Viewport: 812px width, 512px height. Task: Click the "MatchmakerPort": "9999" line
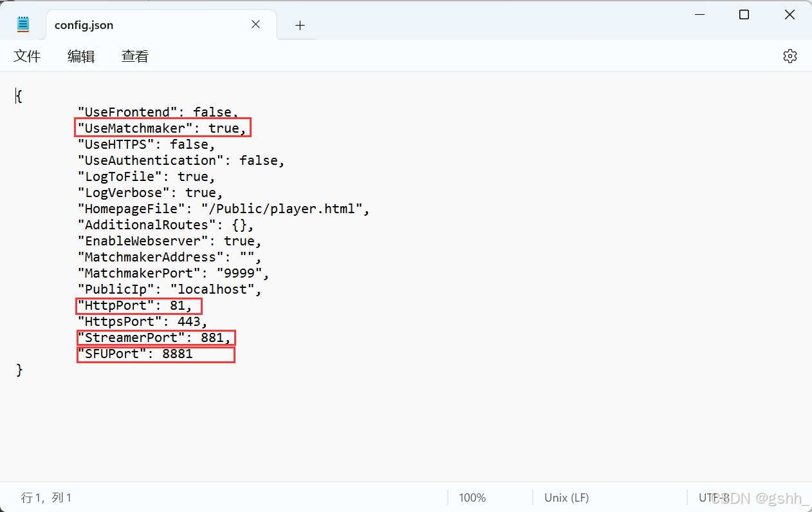[173, 273]
